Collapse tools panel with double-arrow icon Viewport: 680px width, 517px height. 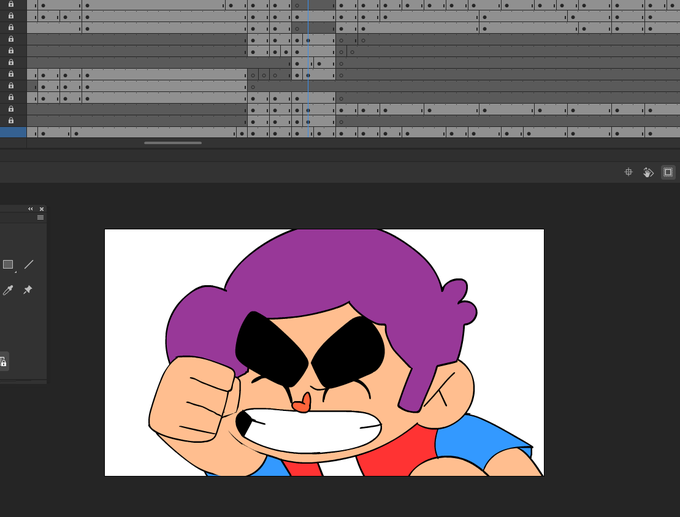point(30,209)
